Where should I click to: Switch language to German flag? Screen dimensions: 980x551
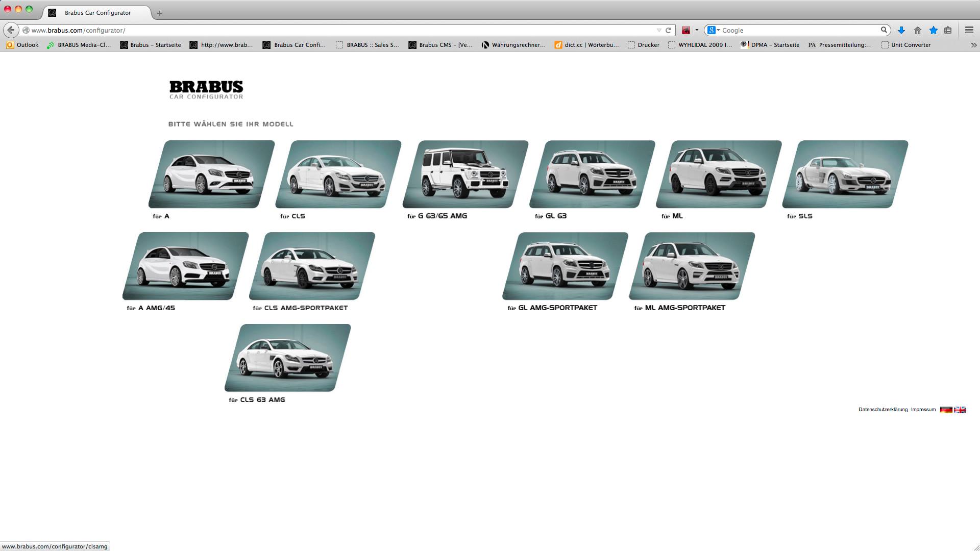point(946,410)
